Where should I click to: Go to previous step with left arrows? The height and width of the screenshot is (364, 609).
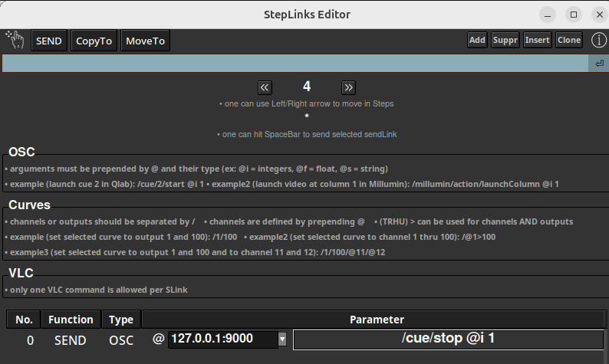[x=265, y=87]
